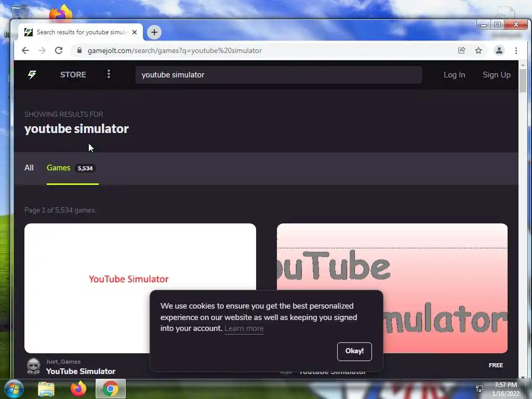Open a new tab with the plus button
Screen dimensions: 532x399
(154, 32)
